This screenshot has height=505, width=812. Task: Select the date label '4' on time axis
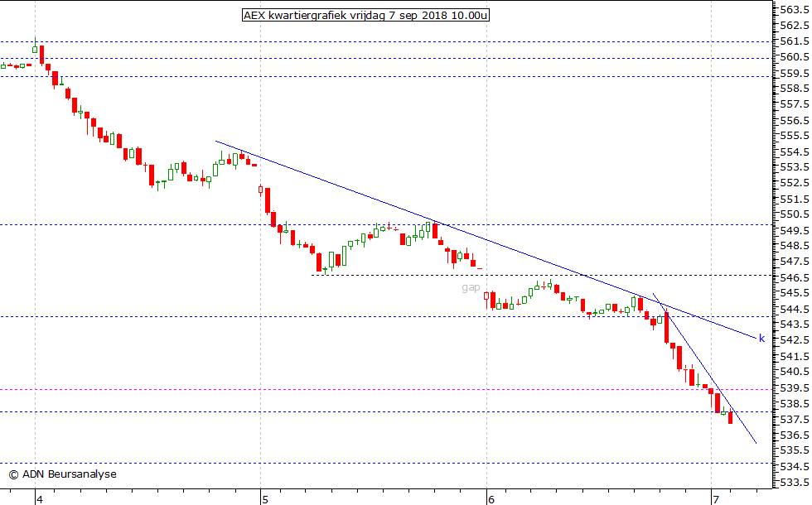[40, 499]
